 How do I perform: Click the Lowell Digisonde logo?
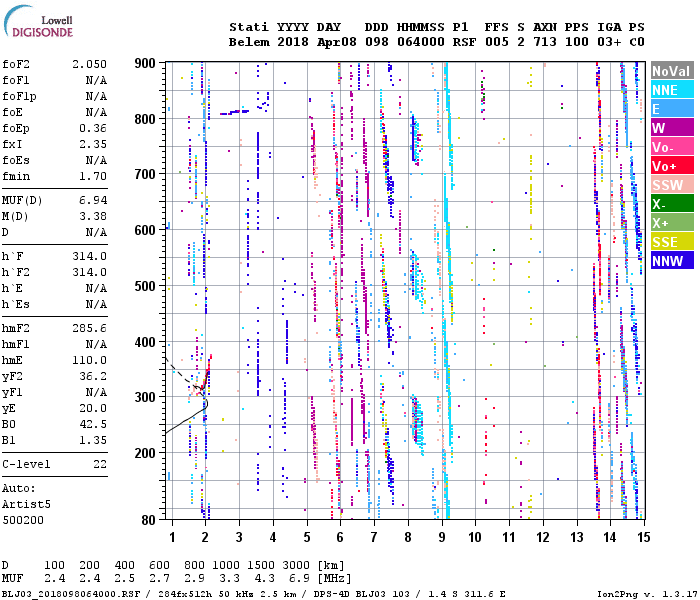(38, 21)
